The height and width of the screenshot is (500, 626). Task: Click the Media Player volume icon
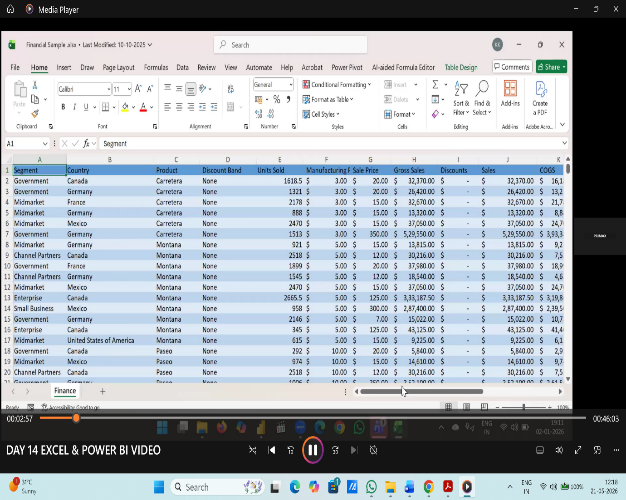click(559, 450)
